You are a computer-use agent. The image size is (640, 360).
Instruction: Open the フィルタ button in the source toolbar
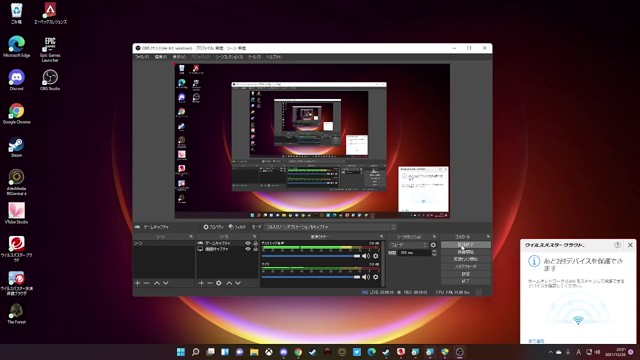point(237,227)
